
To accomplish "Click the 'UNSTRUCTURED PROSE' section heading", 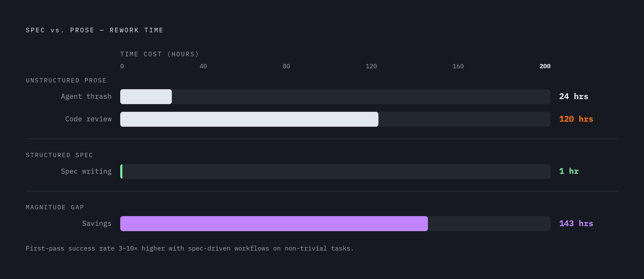I will (66, 80).
